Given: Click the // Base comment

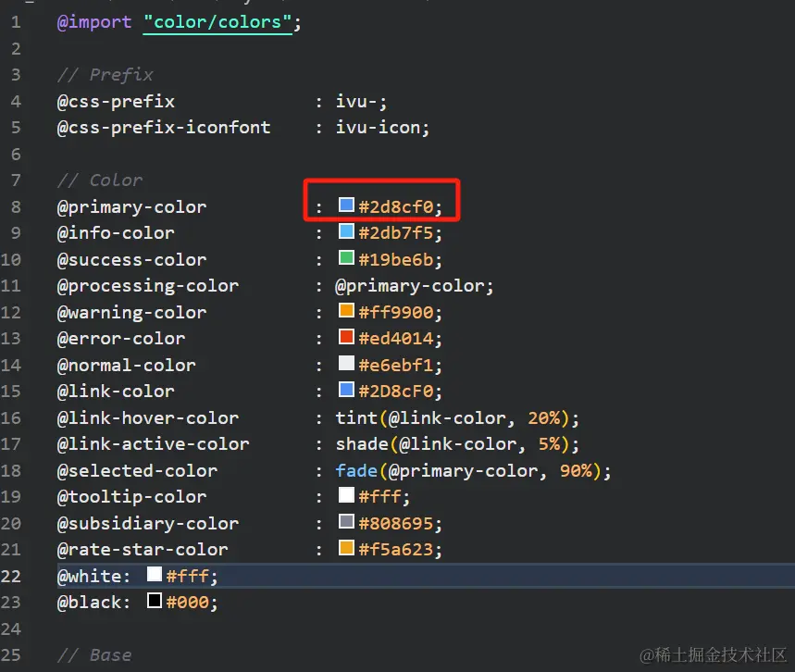Looking at the screenshot, I should (x=94, y=655).
